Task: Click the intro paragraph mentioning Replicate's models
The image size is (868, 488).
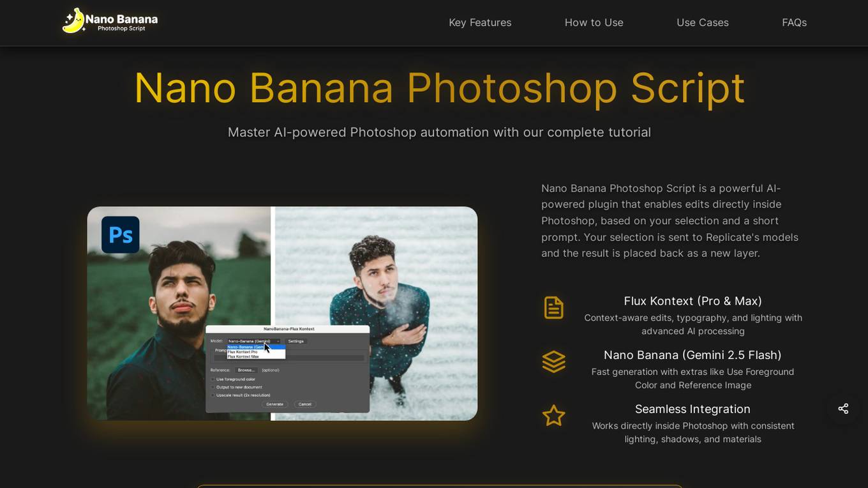Action: click(x=670, y=220)
